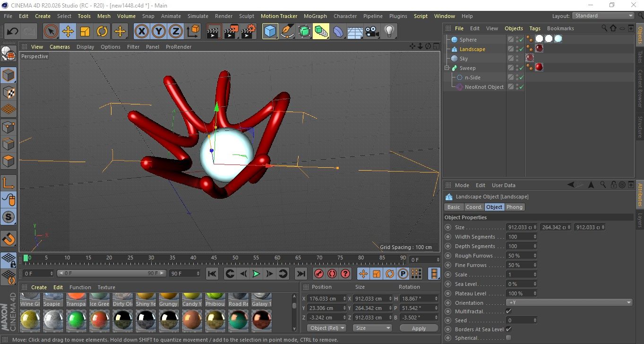Select the Move tool in toolbar
This screenshot has width=644, height=344.
[x=68, y=32]
